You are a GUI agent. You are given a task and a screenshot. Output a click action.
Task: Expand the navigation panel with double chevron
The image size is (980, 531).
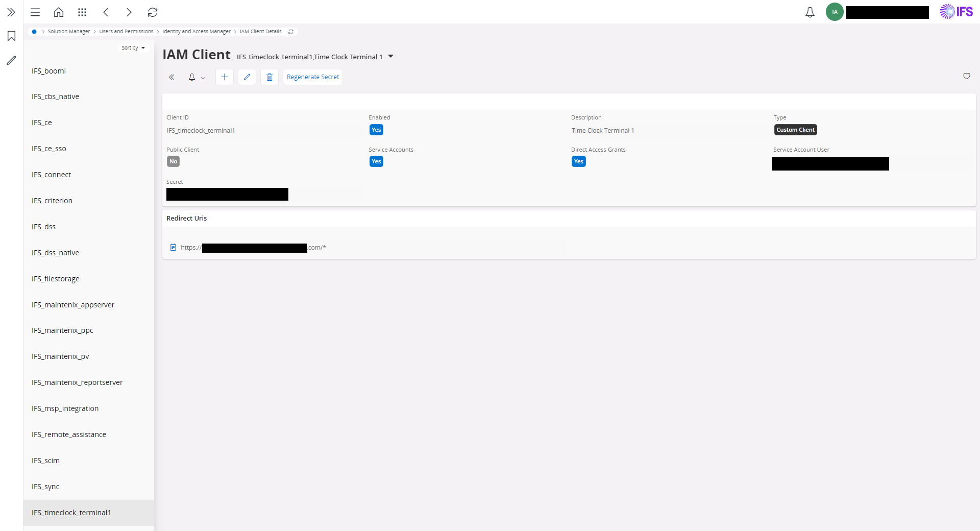[x=11, y=12]
